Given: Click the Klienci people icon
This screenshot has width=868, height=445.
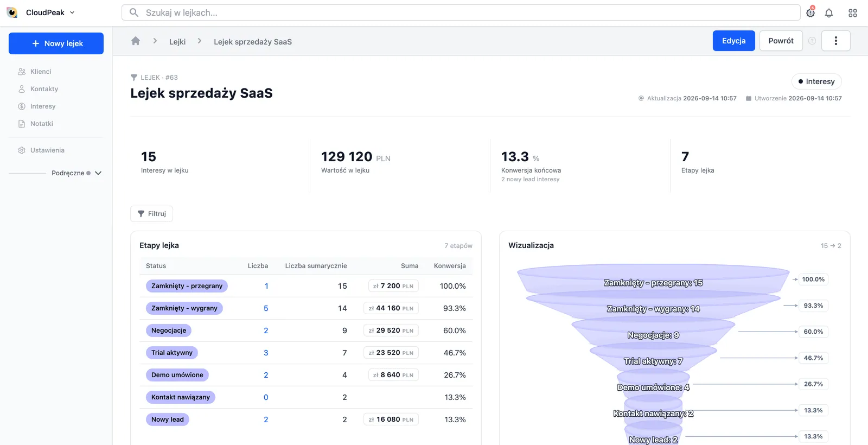Looking at the screenshot, I should click(22, 72).
